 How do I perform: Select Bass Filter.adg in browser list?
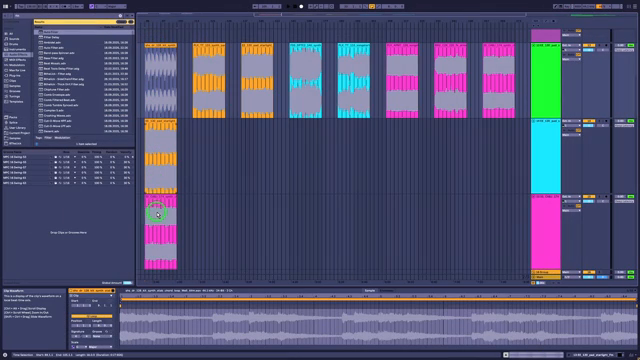tap(84, 58)
